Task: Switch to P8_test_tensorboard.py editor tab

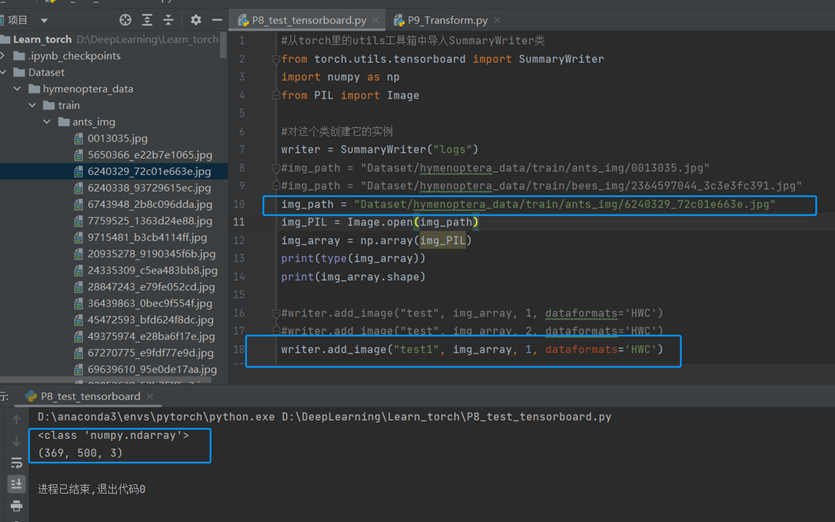Action: coord(309,20)
